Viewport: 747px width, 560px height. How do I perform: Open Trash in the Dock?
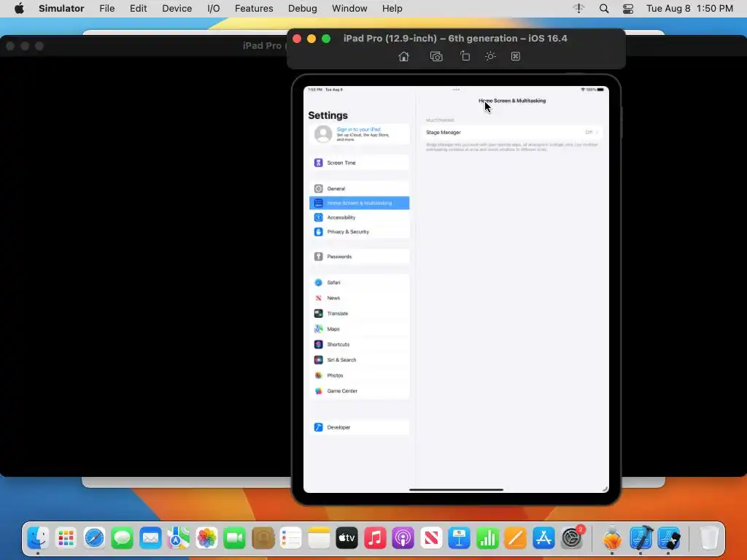[708, 538]
